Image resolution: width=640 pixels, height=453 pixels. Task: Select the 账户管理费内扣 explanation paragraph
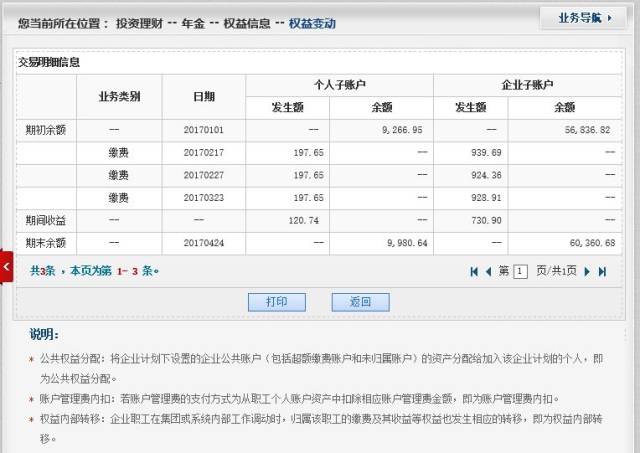tap(299, 399)
